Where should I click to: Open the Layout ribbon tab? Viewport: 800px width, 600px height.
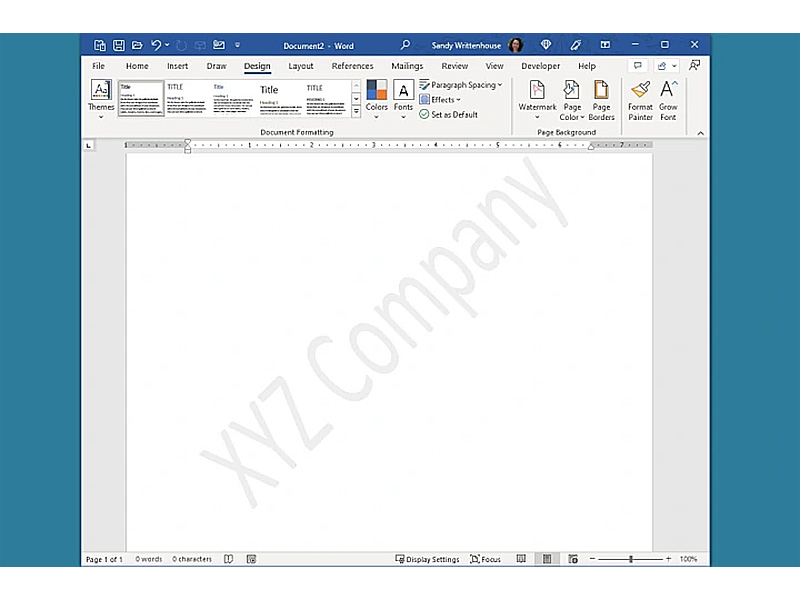click(x=301, y=66)
